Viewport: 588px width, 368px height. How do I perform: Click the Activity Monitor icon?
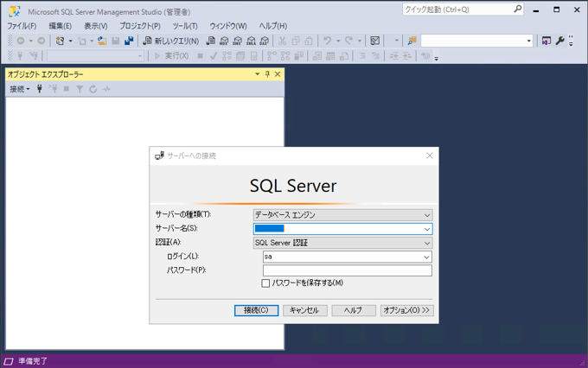pos(374,41)
